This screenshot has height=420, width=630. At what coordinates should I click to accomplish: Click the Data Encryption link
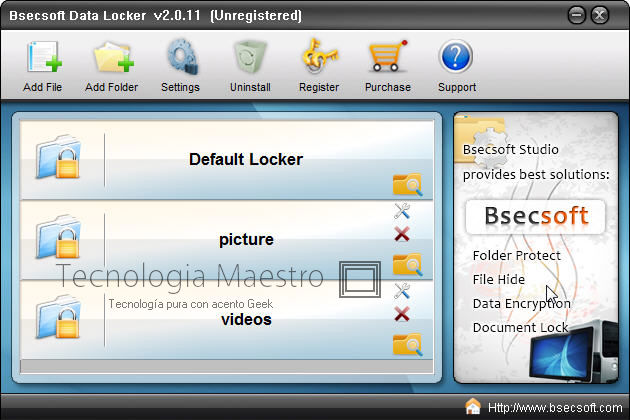click(522, 304)
